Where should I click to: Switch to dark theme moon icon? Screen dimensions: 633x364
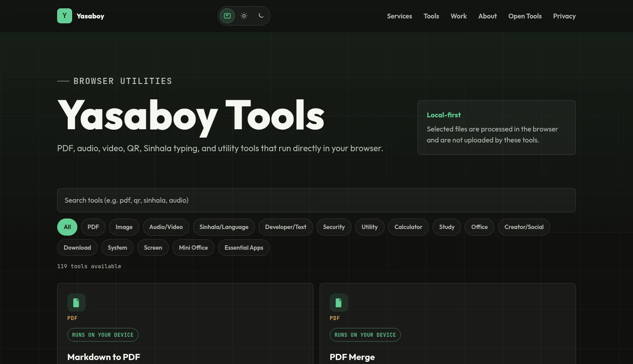[x=261, y=16]
